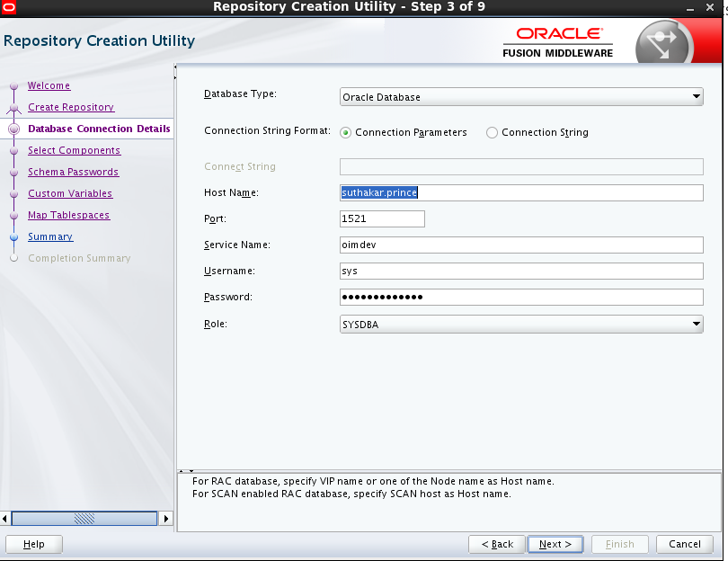
Task: Click the Map Tablespaces step bullet icon
Action: [x=13, y=216]
